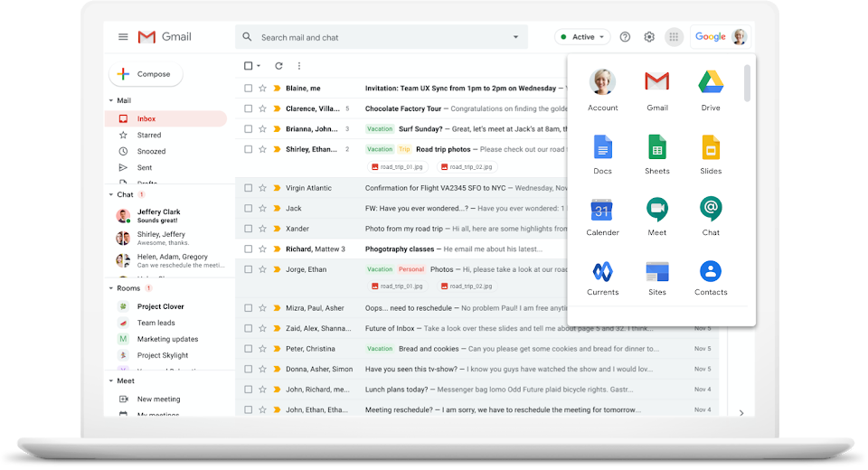Open the select-all dropdown arrow
868x470 pixels.
click(x=259, y=66)
